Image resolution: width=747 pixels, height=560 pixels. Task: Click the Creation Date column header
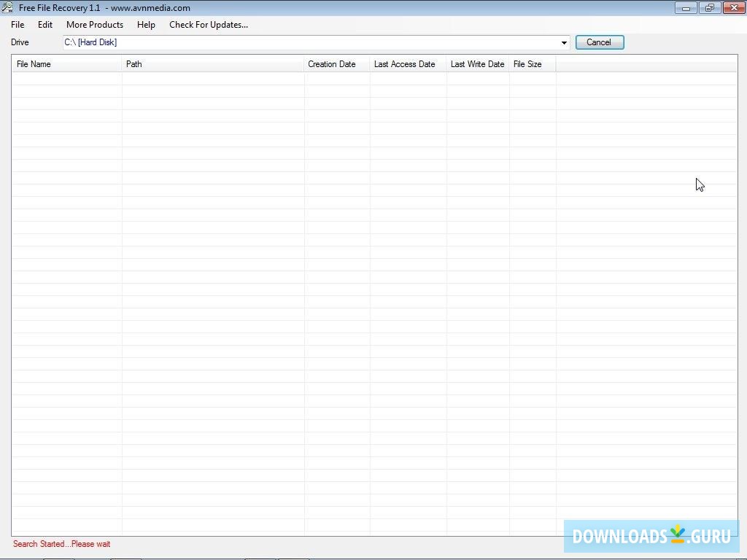tap(332, 64)
